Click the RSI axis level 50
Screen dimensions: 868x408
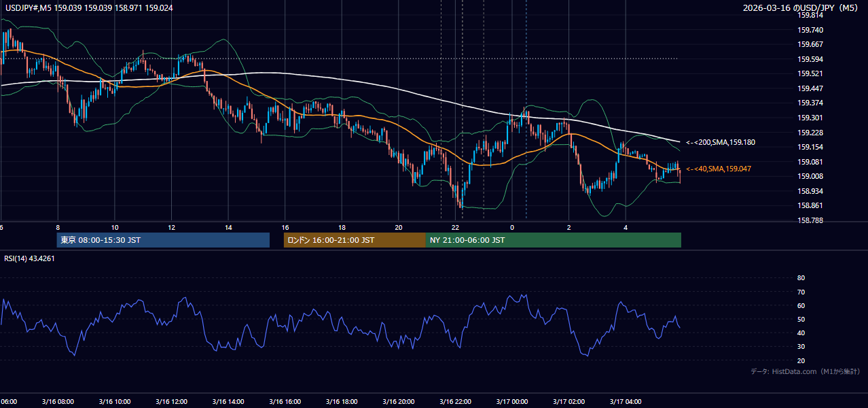801,320
